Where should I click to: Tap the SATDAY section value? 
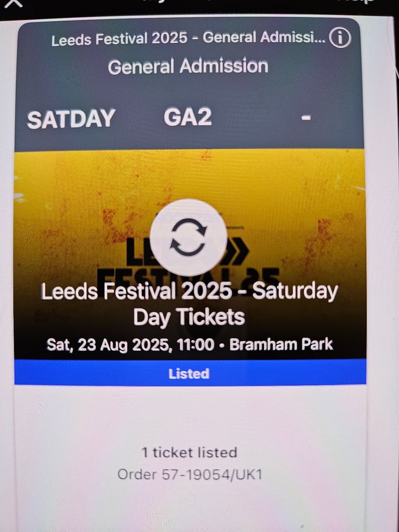[71, 118]
